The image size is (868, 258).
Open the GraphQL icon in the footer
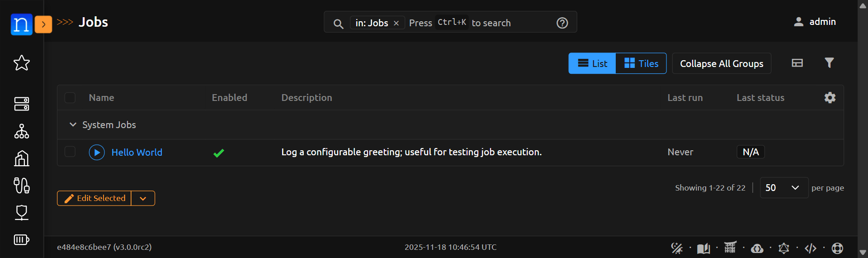783,248
